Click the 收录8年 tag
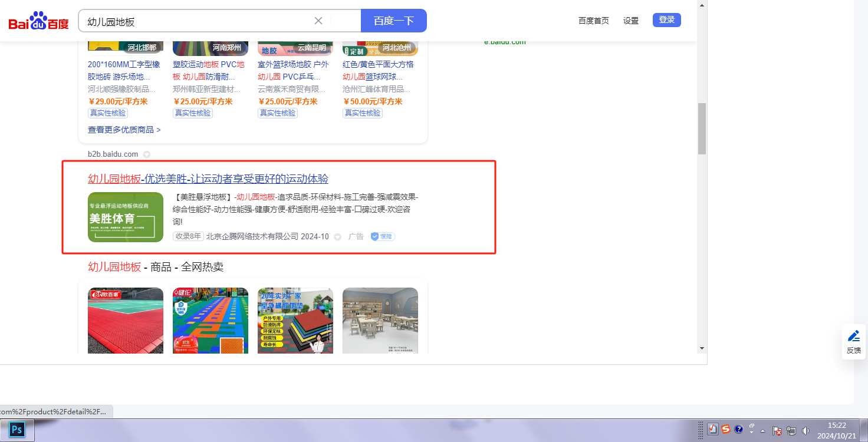Image resolution: width=868 pixels, height=442 pixels. click(x=188, y=236)
